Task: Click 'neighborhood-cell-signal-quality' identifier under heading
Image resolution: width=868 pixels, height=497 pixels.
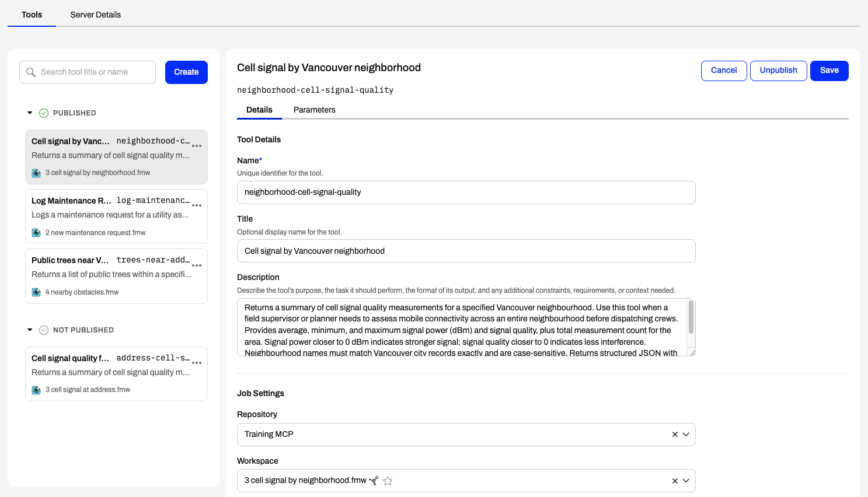Action: pos(315,90)
